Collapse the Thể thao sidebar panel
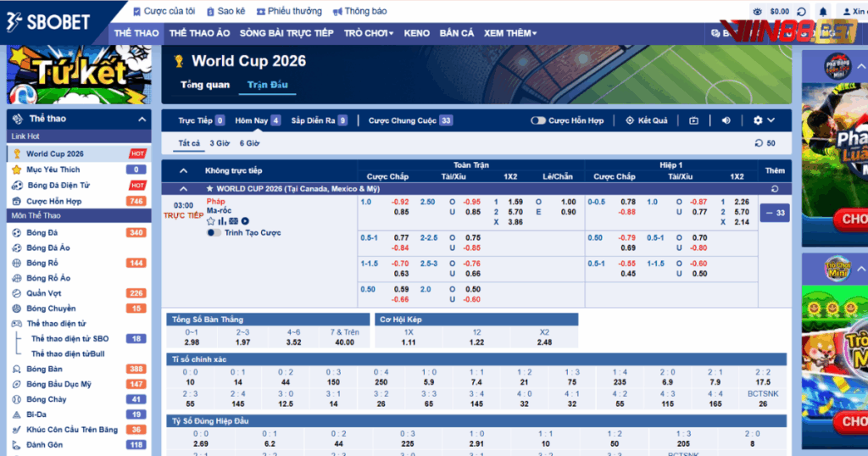Viewport: 868px width, 456px height. pos(142,119)
